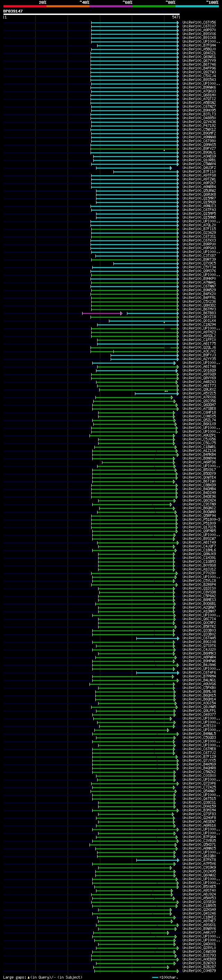
Task: Click the cyan segment of the identity color scale
Action: [x=197, y=6]
